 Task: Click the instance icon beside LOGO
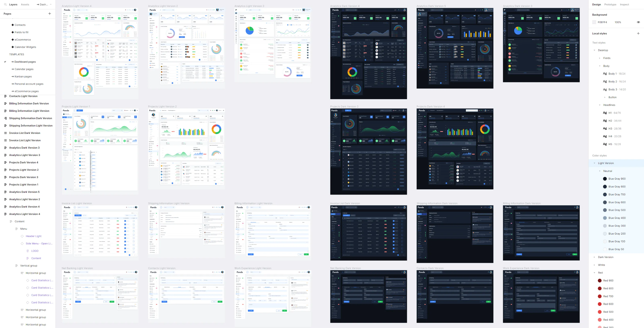28,251
